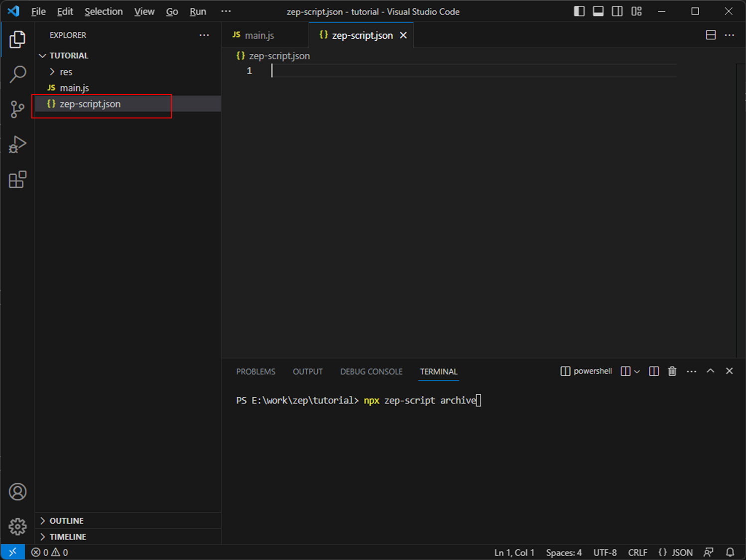This screenshot has height=560, width=746.
Task: Click the remote window indicator in status bar
Action: tap(12, 552)
